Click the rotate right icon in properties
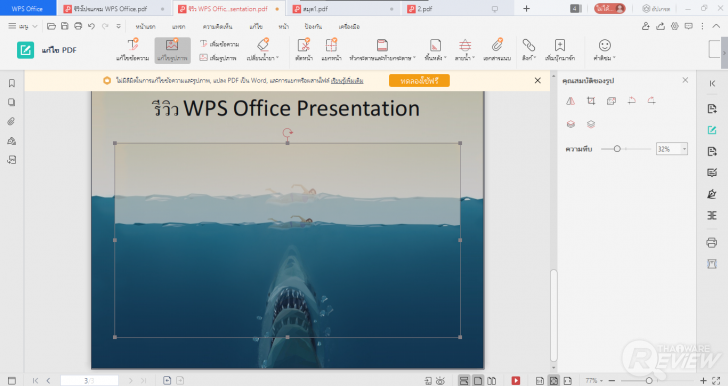728x386 pixels. coord(652,100)
